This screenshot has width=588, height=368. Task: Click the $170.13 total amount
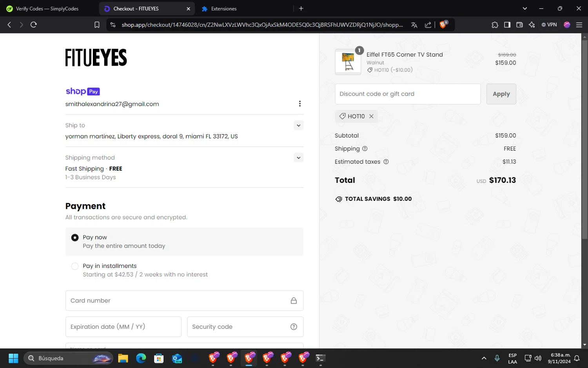coord(503,180)
